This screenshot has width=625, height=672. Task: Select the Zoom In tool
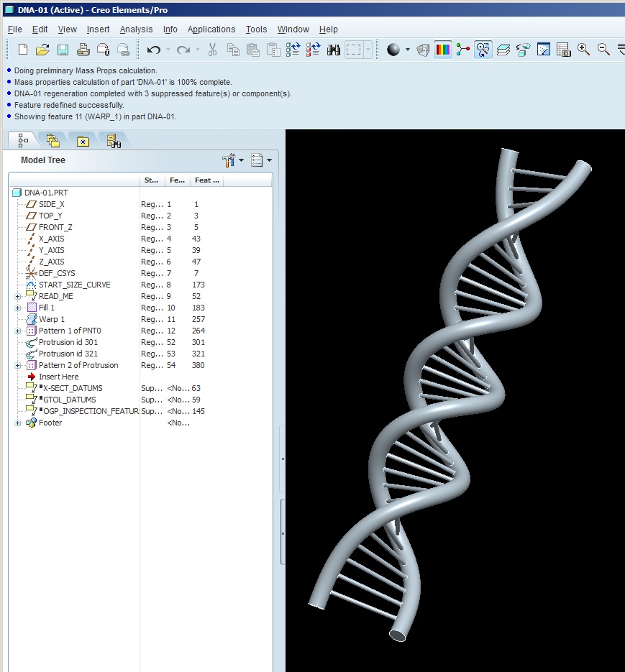[x=582, y=50]
